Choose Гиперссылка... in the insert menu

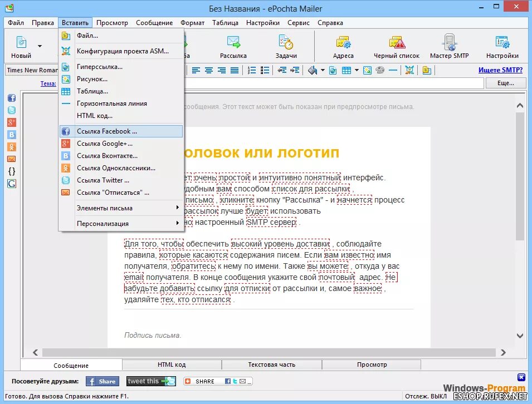point(121,67)
